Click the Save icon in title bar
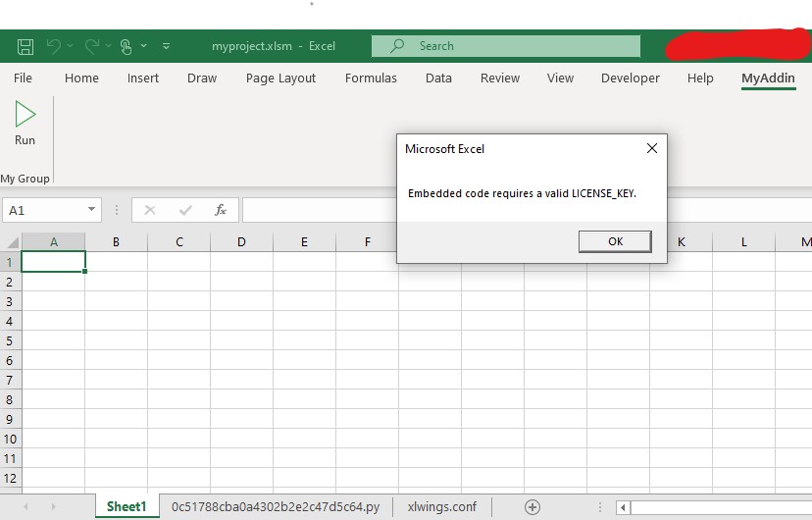Image resolution: width=812 pixels, height=520 pixels. pos(25,47)
